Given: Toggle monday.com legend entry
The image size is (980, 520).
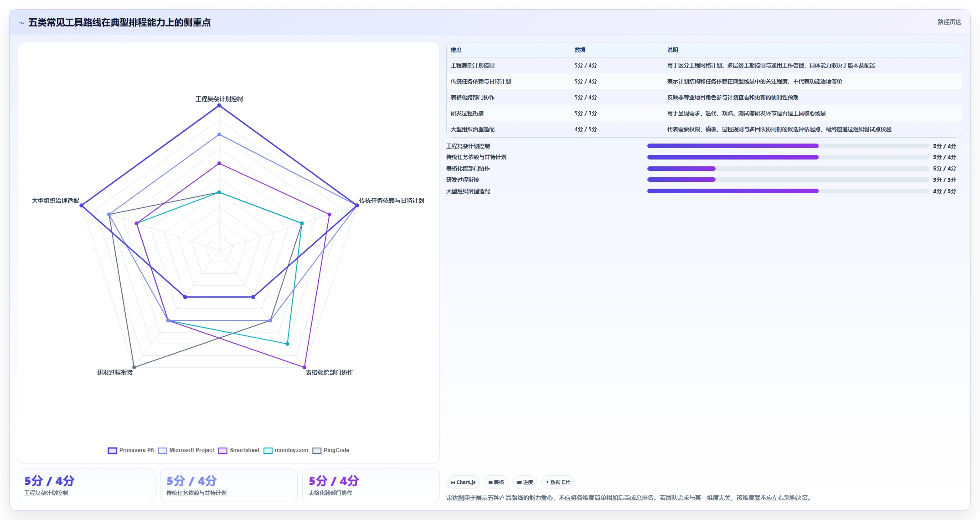Looking at the screenshot, I should (286, 450).
